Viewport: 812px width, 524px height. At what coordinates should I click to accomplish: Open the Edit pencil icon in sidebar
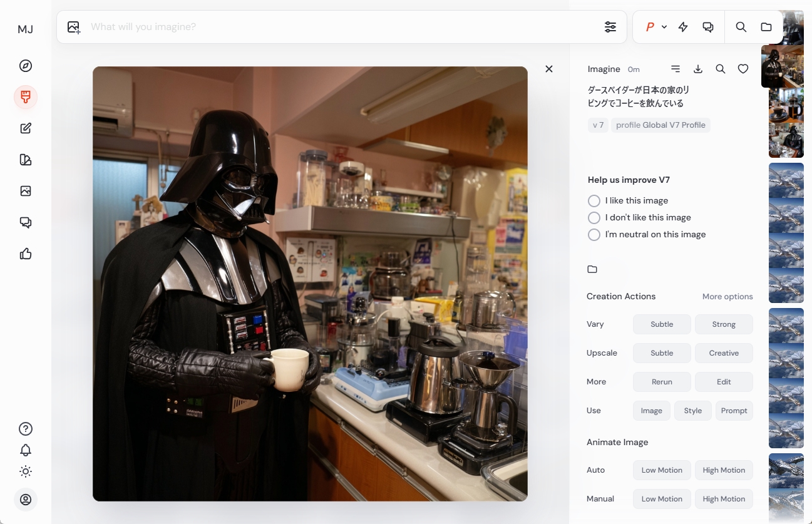coord(26,128)
